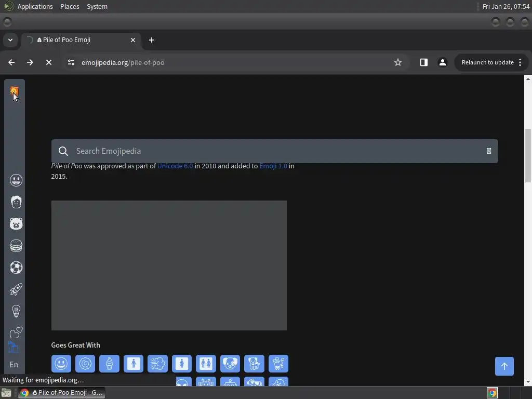Image resolution: width=532 pixels, height=399 pixels.
Task: Open Emojipedia home logo in sidebar
Action: tap(14, 91)
